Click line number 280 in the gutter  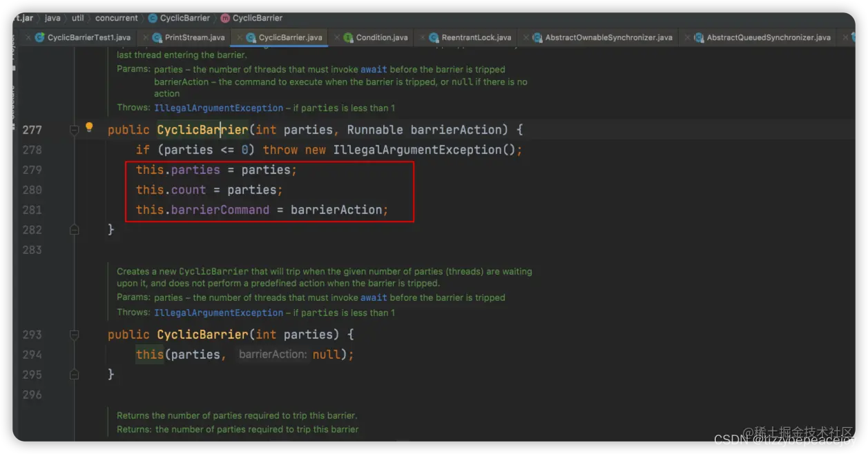point(32,190)
